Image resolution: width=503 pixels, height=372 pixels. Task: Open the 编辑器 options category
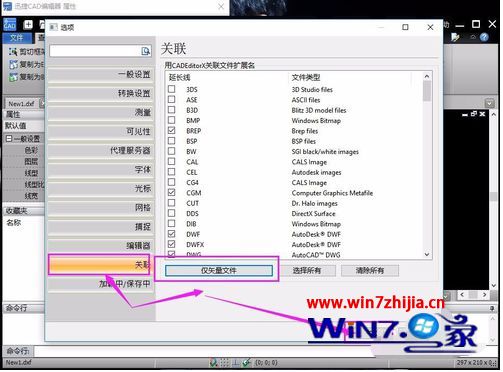(101, 246)
